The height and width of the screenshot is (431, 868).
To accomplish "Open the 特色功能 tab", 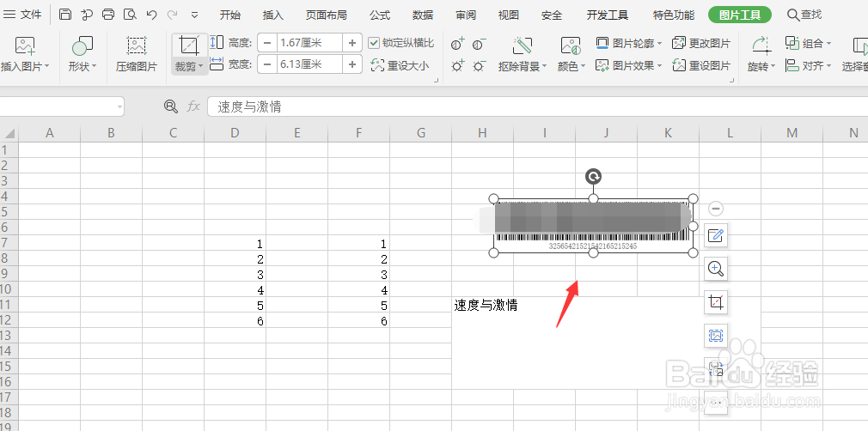I will tap(674, 15).
